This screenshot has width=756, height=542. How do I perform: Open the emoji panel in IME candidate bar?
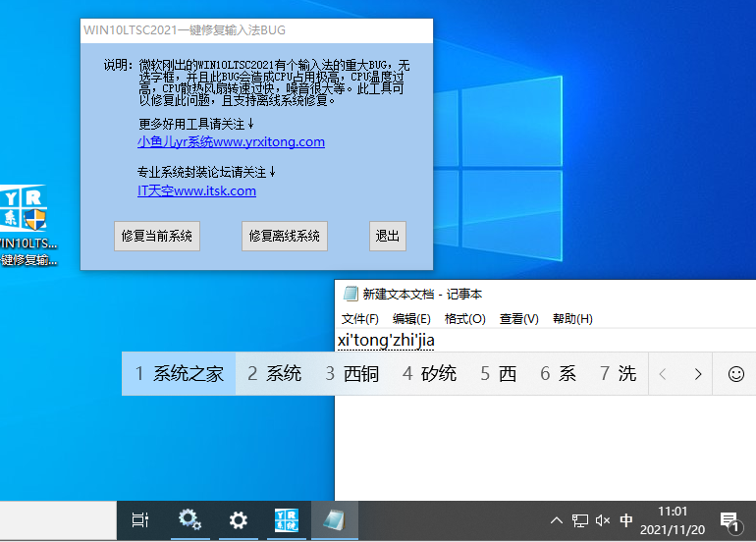point(735,374)
